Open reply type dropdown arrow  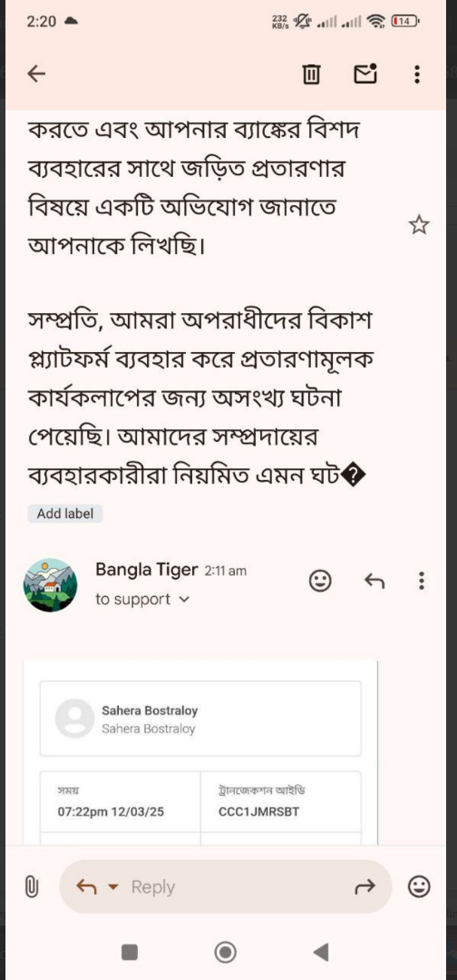(113, 887)
